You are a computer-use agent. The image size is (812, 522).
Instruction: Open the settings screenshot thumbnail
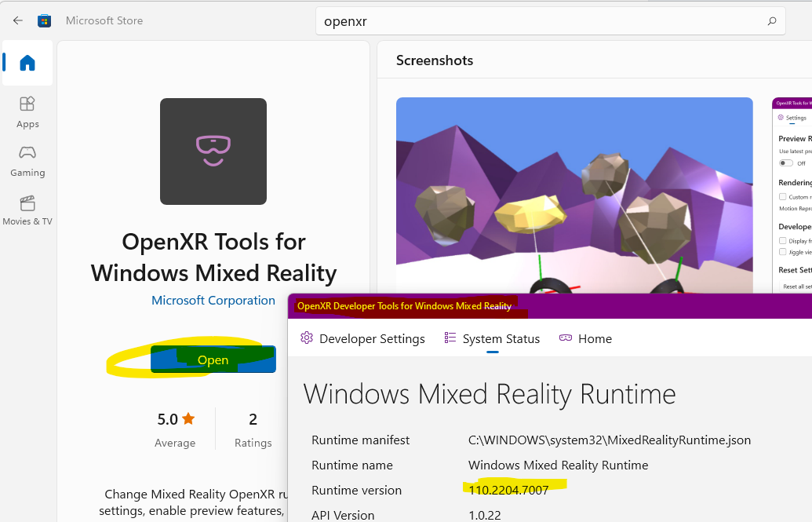[792, 195]
